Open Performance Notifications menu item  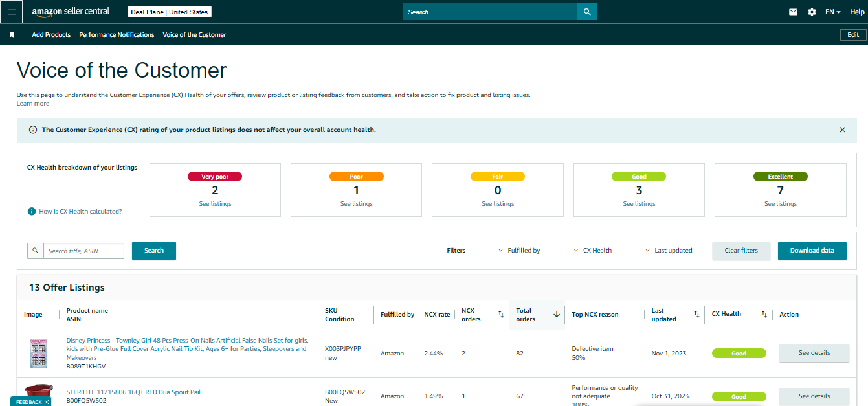117,35
